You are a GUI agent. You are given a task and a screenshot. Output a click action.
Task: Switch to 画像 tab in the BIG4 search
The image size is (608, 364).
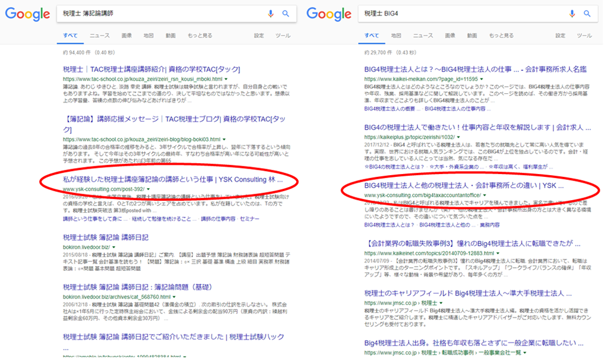point(450,36)
